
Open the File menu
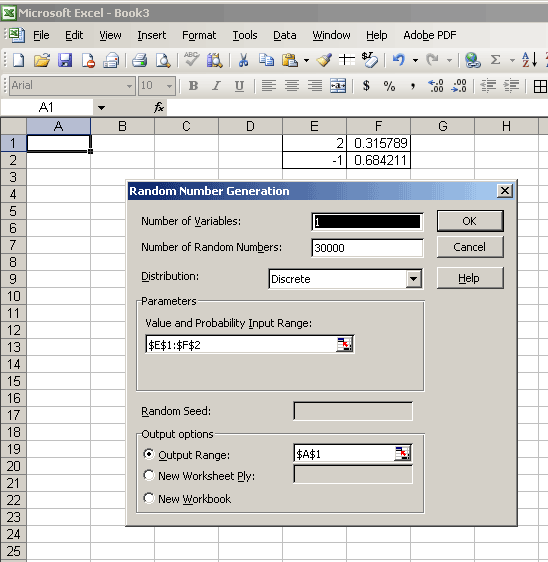point(41,35)
